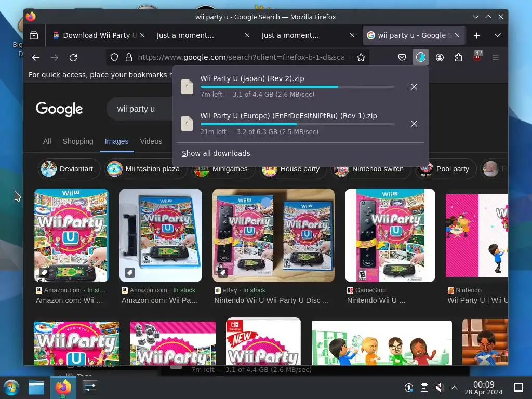532x399 pixels.
Task: Switch to second Just a moment tab
Action: pyautogui.click(x=308, y=35)
